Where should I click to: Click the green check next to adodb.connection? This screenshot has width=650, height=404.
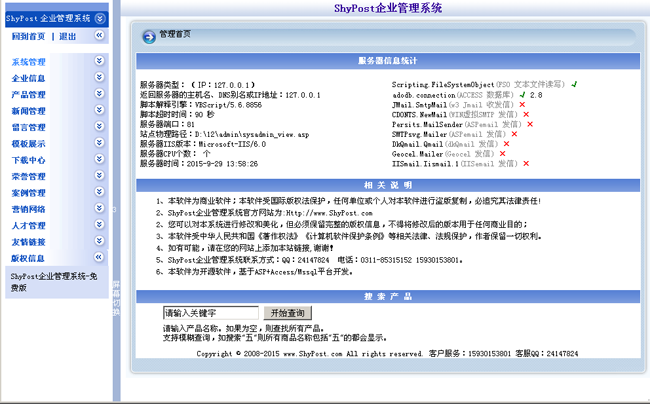click(522, 94)
